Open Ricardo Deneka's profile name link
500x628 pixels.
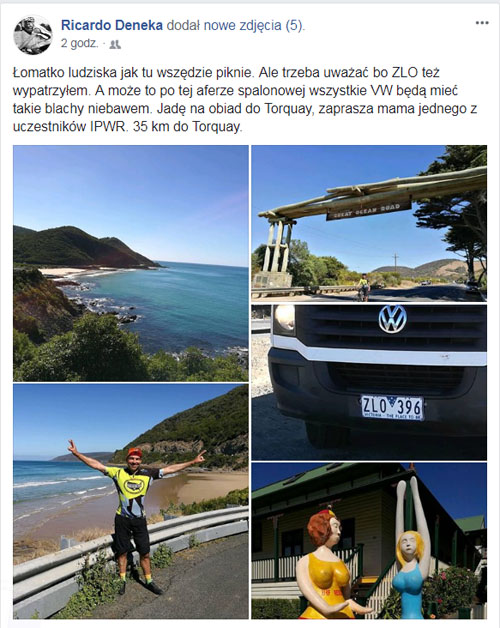click(112, 25)
